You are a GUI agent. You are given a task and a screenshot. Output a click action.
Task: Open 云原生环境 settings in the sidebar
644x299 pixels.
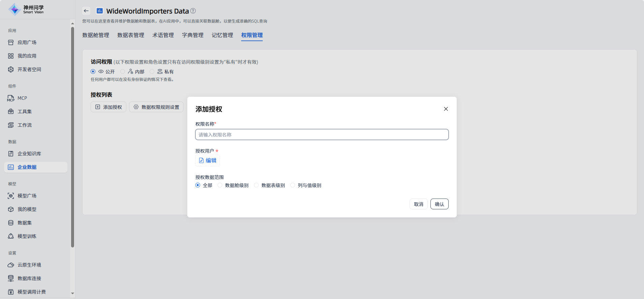[29, 265]
